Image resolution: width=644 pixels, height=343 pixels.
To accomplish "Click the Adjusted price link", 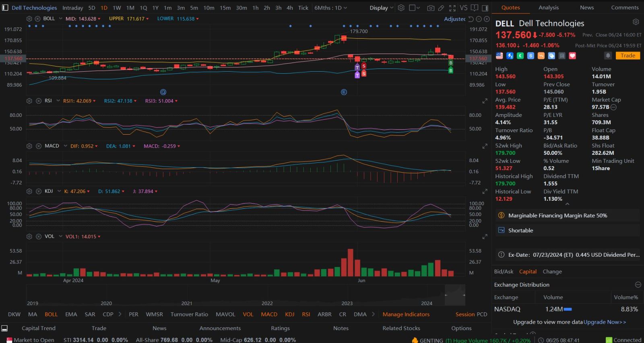I will coord(455,19).
